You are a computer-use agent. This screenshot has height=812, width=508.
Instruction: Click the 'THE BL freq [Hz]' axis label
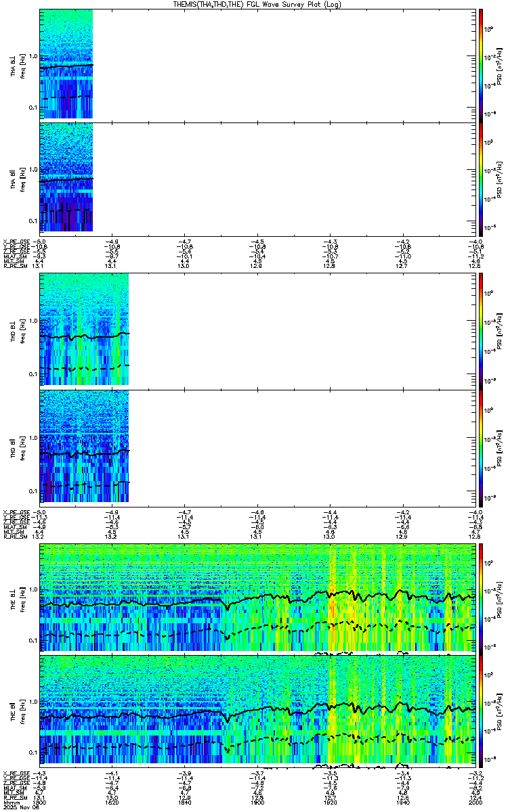click(18, 598)
